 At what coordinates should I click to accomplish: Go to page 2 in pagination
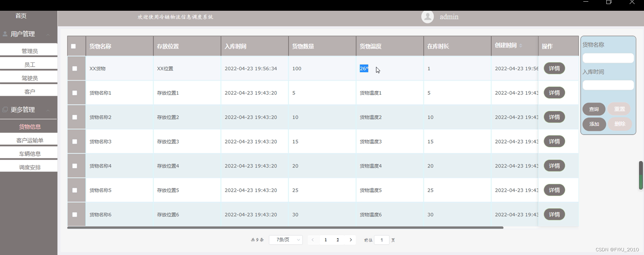pyautogui.click(x=338, y=240)
